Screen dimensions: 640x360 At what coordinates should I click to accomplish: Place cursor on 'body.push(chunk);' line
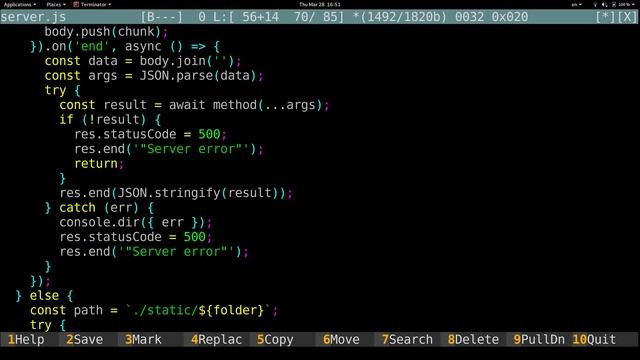pos(106,32)
